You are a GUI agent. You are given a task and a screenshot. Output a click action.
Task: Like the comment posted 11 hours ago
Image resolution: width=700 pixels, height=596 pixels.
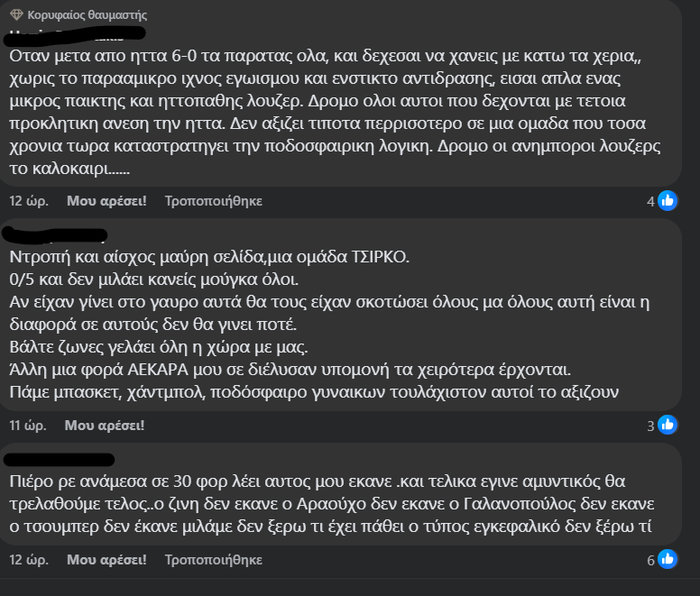105,426
